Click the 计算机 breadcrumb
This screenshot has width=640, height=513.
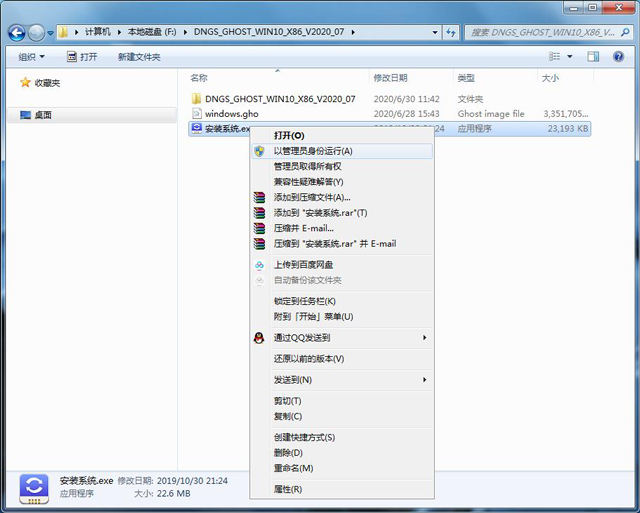pos(98,32)
